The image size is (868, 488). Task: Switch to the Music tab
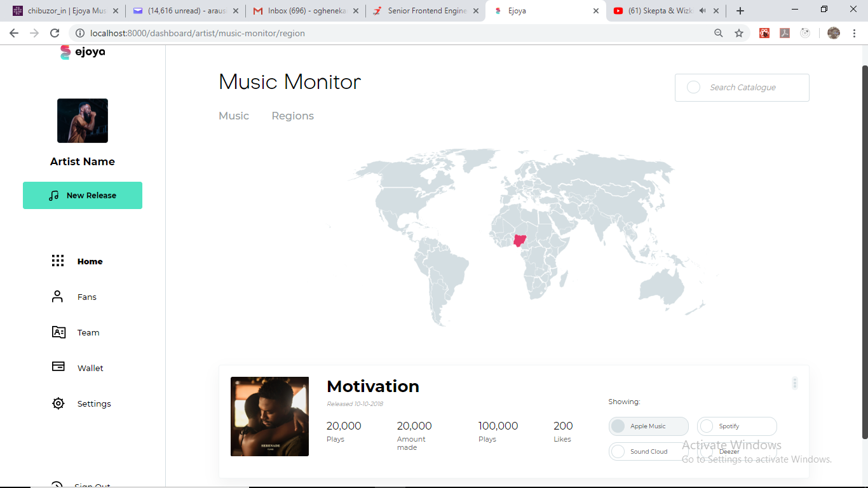point(234,116)
